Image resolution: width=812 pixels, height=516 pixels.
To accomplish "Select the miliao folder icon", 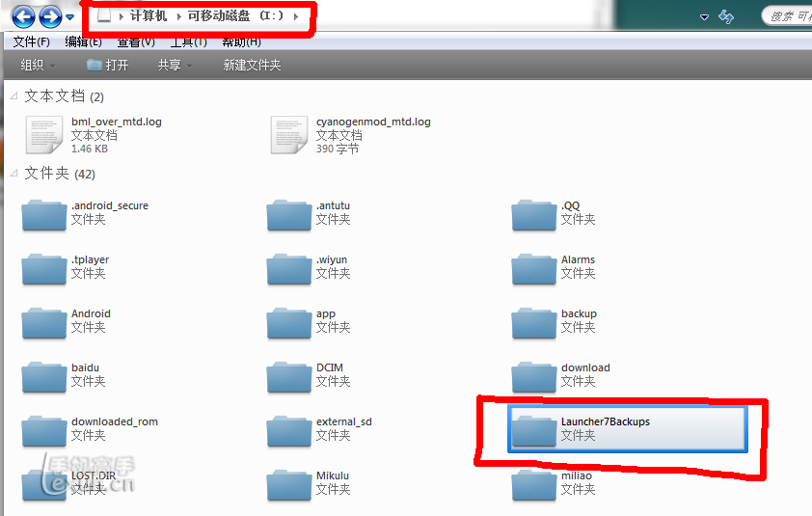I will pos(534,485).
